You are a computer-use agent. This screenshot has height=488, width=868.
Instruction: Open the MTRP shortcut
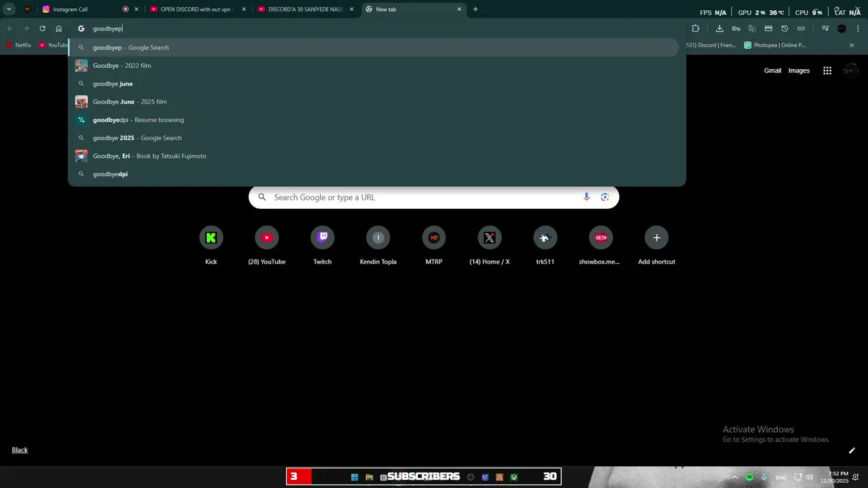click(434, 245)
